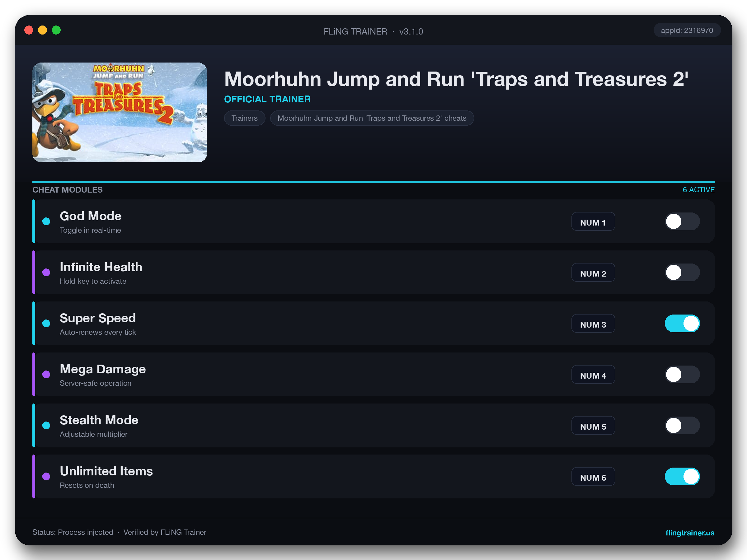The height and width of the screenshot is (560, 747).
Task: Click the cyan dot beside Super Speed
Action: coord(46,323)
